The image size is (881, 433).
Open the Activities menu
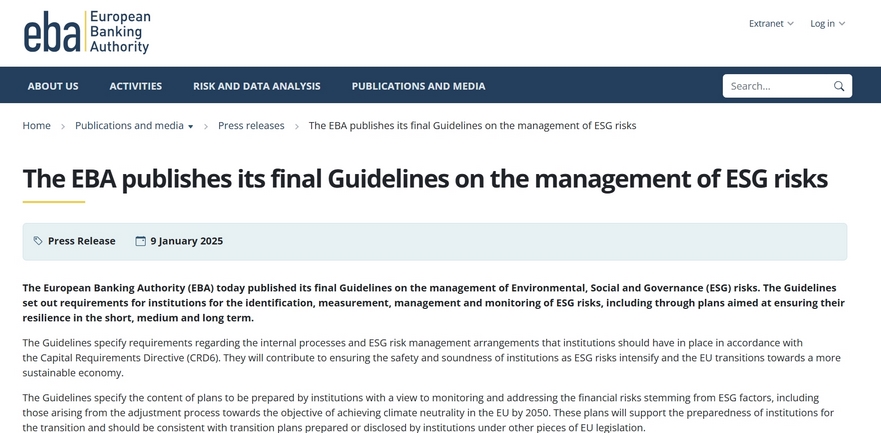tap(136, 86)
